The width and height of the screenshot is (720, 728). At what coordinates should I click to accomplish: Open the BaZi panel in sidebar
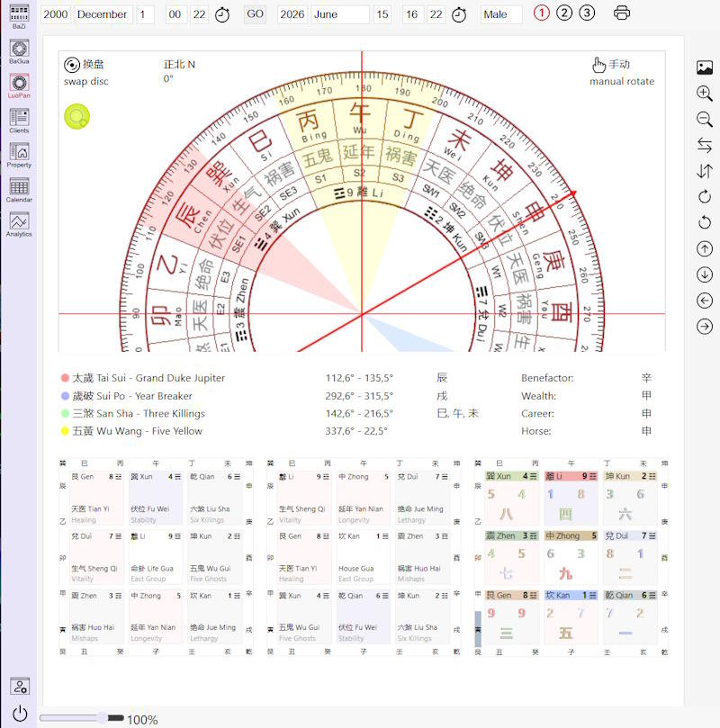[x=19, y=16]
